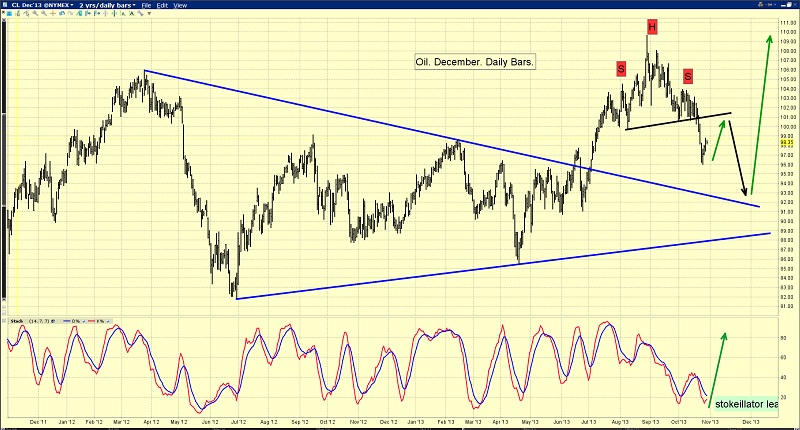Open the CL Dec'13 @NYMEX symbol dropdown

(x=42, y=5)
